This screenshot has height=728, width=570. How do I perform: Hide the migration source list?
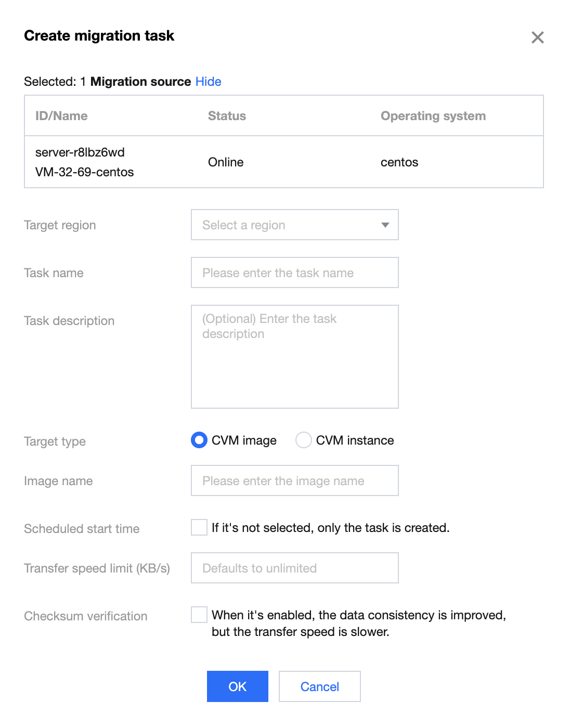[208, 82]
